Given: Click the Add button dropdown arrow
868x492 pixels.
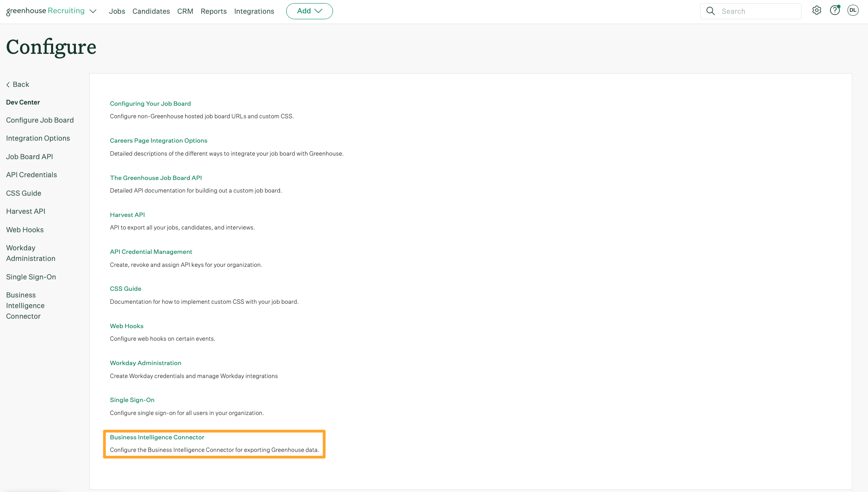Looking at the screenshot, I should [320, 11].
